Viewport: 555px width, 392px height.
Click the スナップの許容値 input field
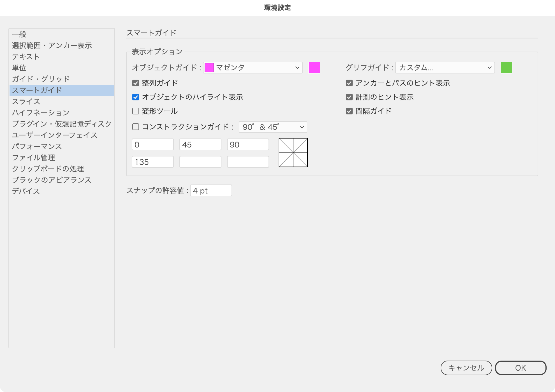coord(211,190)
